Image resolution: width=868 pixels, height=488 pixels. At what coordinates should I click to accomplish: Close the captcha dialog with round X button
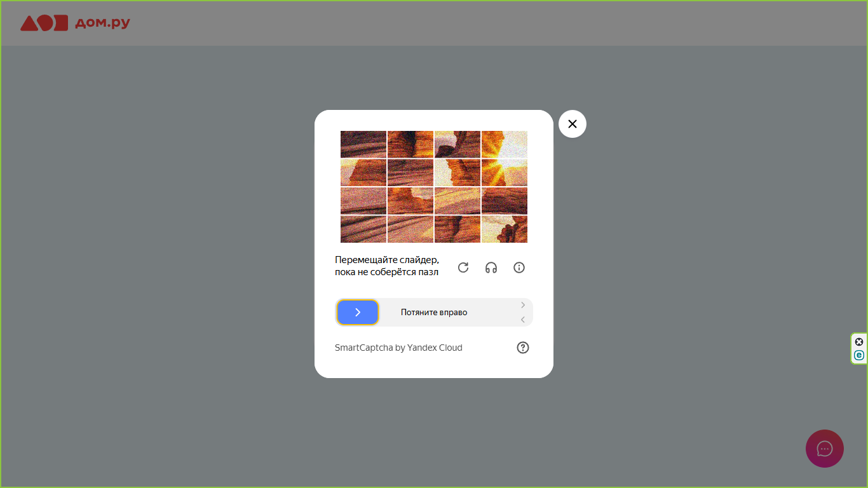(x=573, y=124)
